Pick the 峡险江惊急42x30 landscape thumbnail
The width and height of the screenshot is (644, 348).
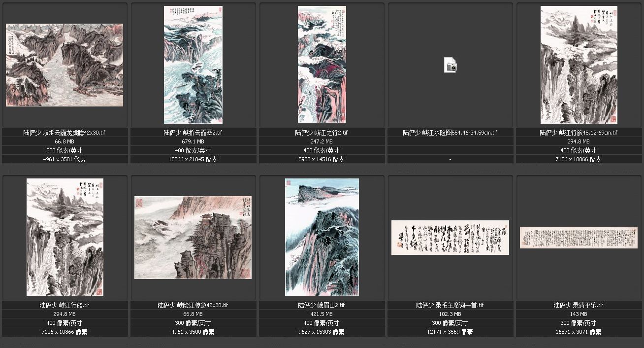pos(193,238)
